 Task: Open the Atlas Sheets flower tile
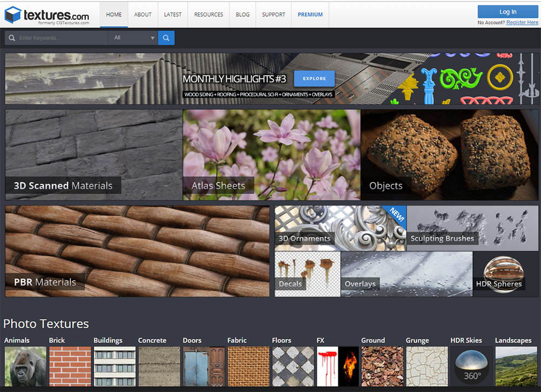[271, 155]
